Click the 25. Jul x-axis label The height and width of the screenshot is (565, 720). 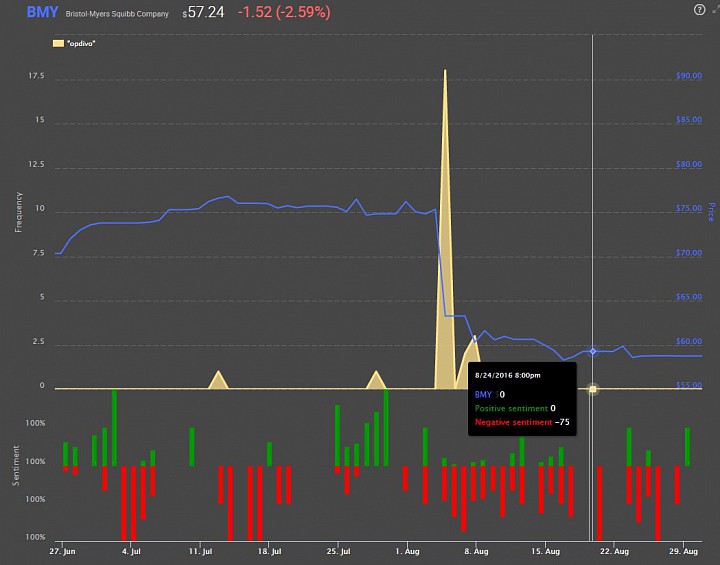338,551
